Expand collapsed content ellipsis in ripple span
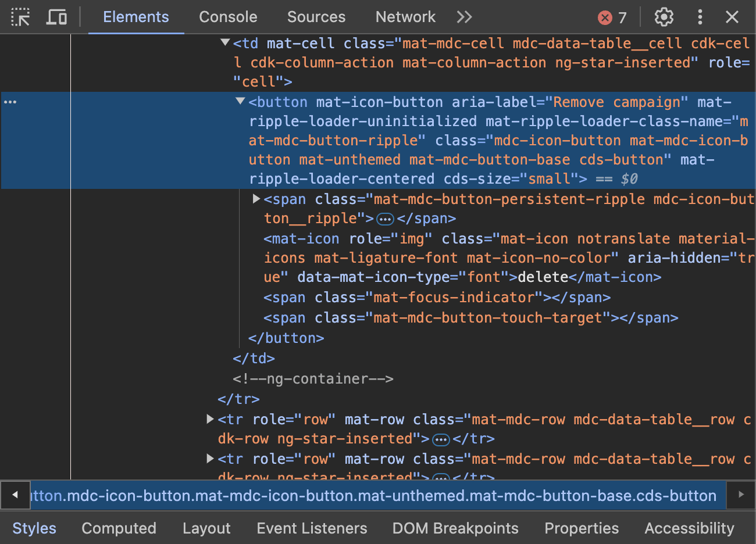Image resolution: width=756 pixels, height=544 pixels. 385,219
